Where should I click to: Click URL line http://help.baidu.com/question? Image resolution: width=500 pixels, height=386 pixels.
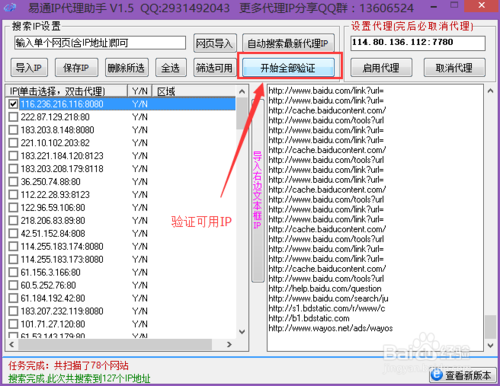pos(325,289)
